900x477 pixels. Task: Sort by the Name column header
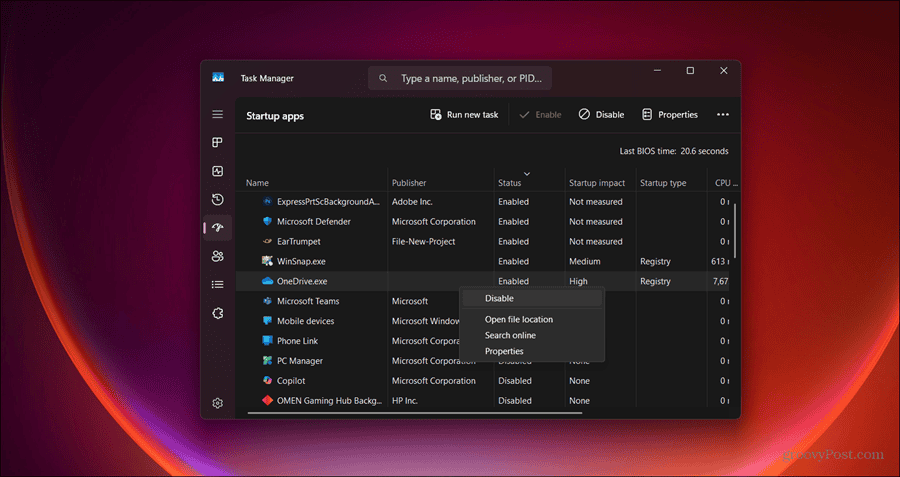click(257, 183)
